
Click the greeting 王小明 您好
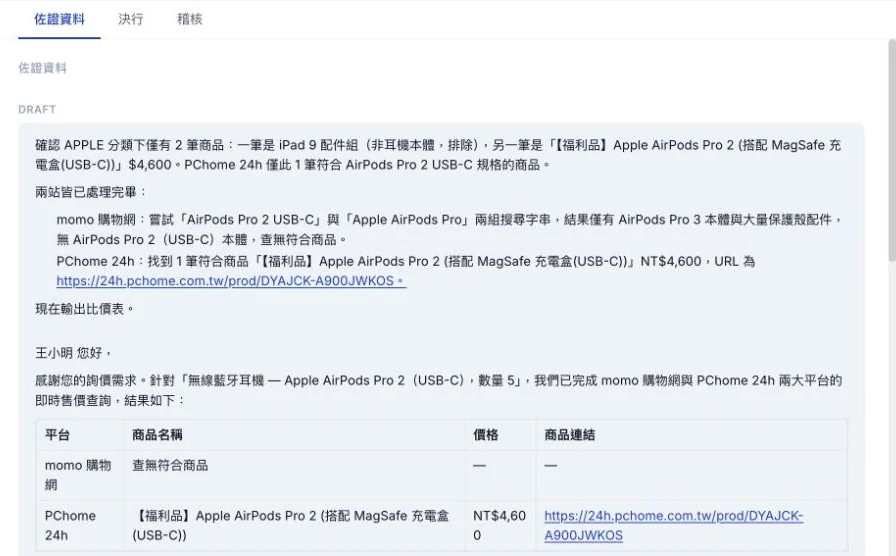pos(74,353)
